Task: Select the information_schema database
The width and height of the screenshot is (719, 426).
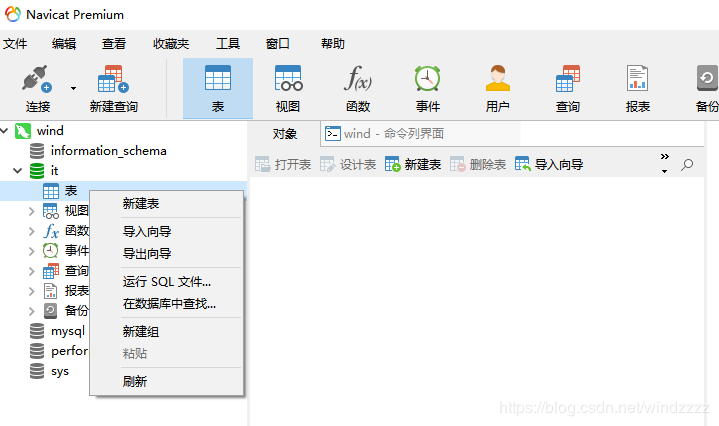Action: 108,151
